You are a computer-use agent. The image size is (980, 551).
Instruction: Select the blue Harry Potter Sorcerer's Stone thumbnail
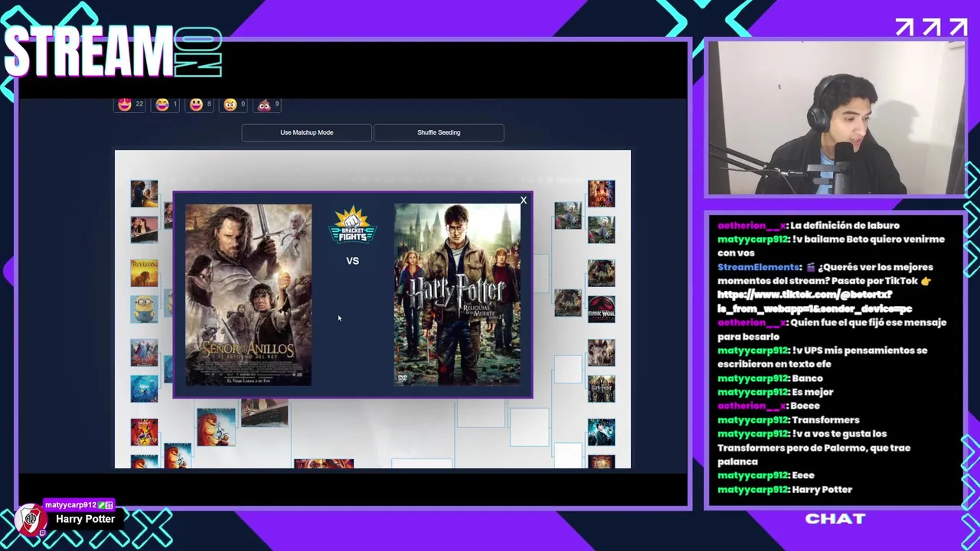[x=601, y=433]
